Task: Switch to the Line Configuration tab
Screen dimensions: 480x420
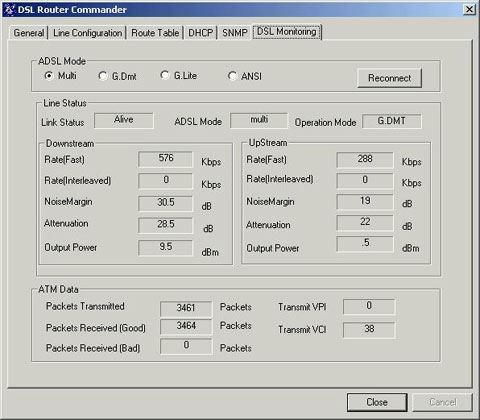Action: (x=88, y=33)
